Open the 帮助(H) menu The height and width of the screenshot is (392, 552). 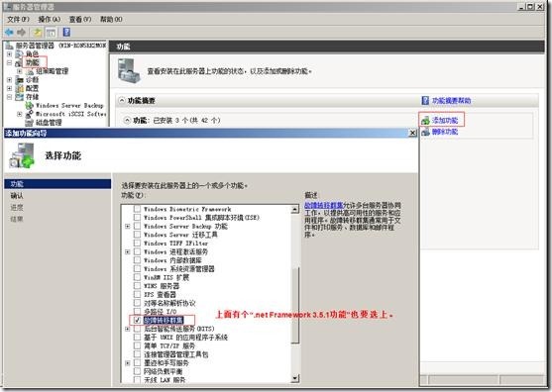click(111, 20)
